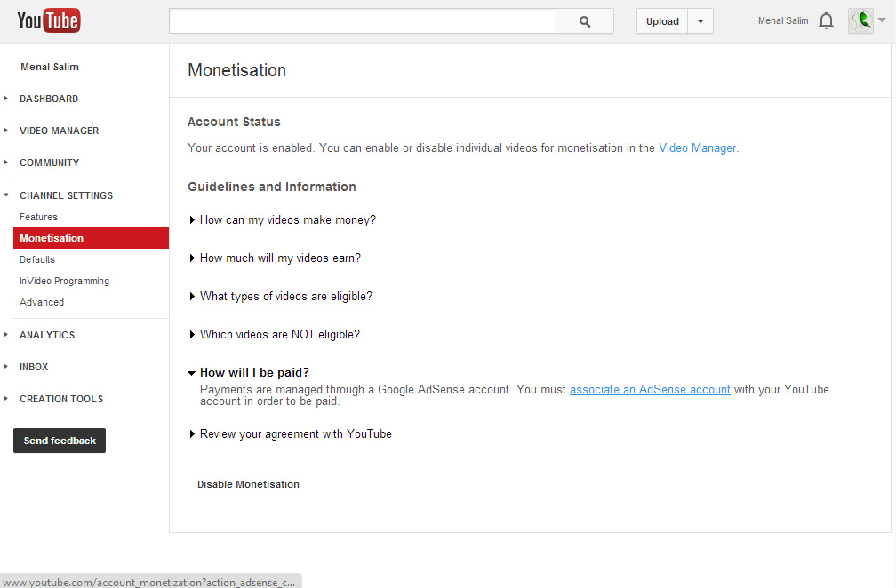Viewport: 896px width, 588px height.
Task: Open Defaults under Channel Settings
Action: click(x=37, y=259)
